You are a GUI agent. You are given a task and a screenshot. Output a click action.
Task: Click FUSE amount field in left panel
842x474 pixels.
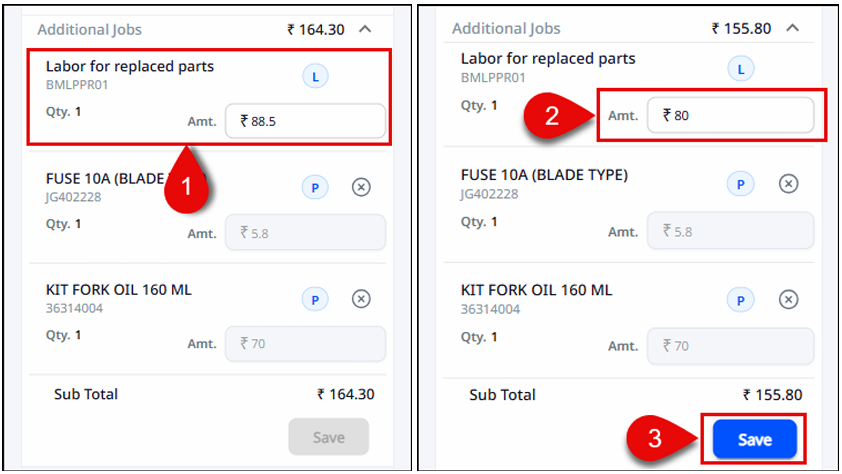coord(305,232)
